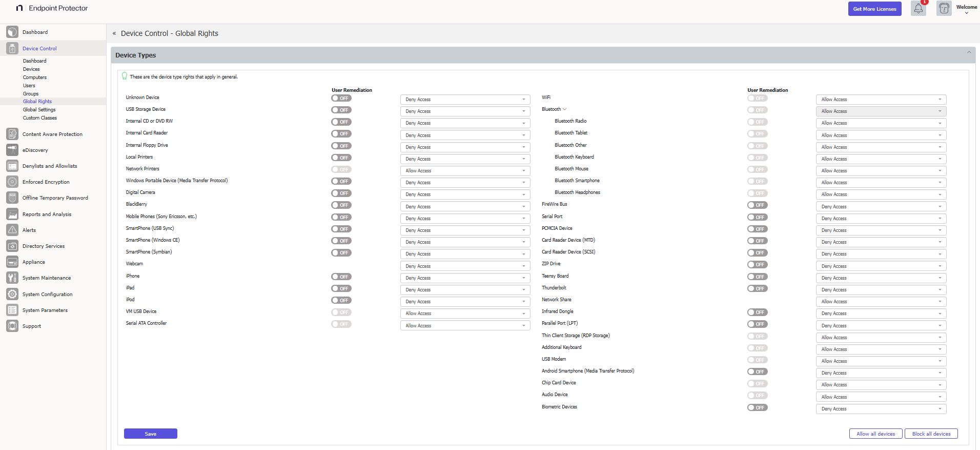980x450 pixels.
Task: Toggle User Remediation for Unknown Device
Action: click(341, 98)
